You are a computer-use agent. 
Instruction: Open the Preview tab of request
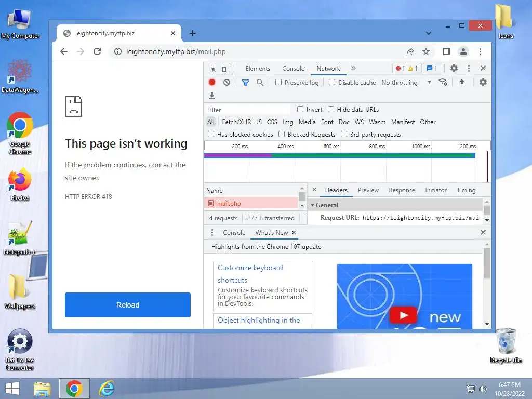tap(368, 190)
